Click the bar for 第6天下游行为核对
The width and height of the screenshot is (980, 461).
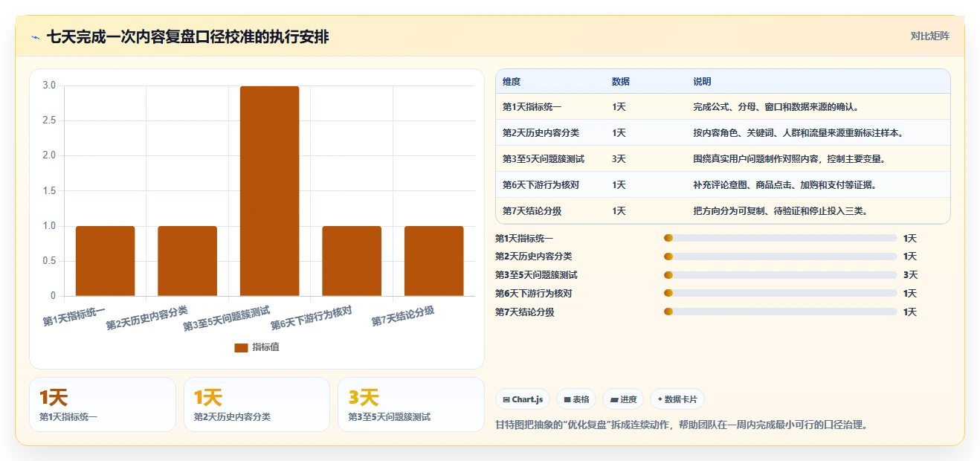pos(352,261)
